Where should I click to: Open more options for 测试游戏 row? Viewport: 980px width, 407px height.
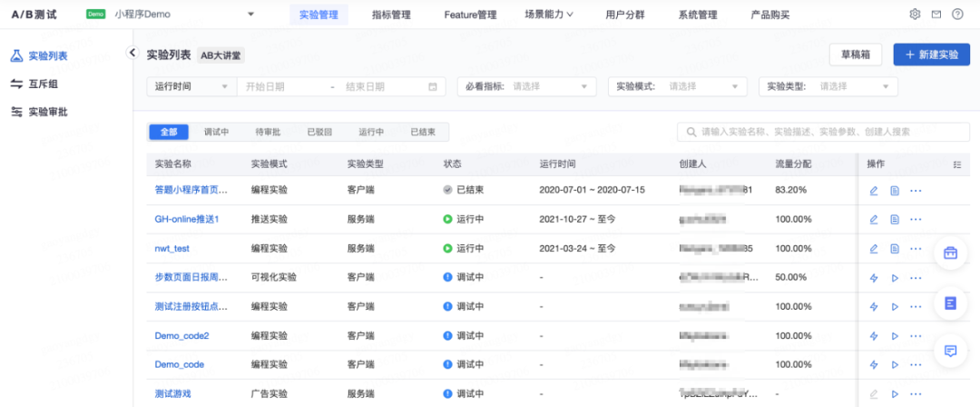tap(916, 394)
